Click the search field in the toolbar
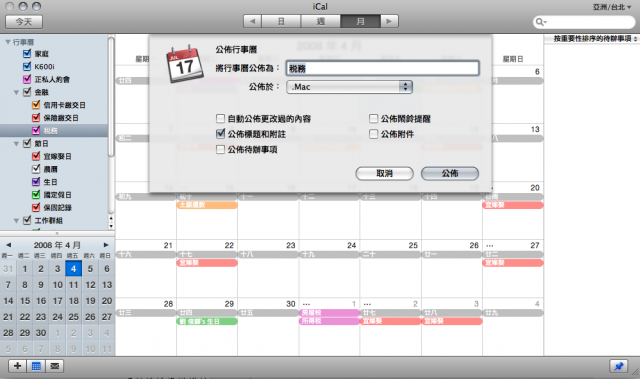Screen dimensions: 640x379 tap(584, 22)
